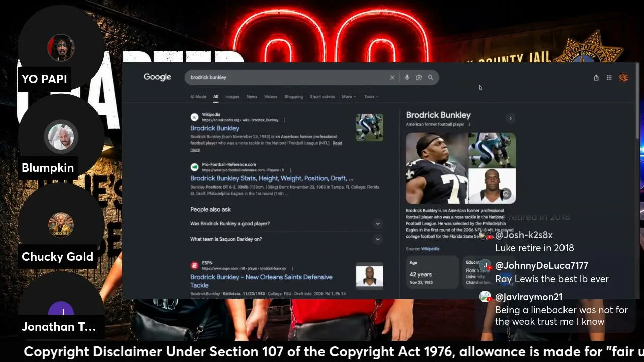Open 'Brodrick Bunkley - New Orleans Saints' ESPN link
Image resolution: width=644 pixels, height=362 pixels.
point(261,281)
